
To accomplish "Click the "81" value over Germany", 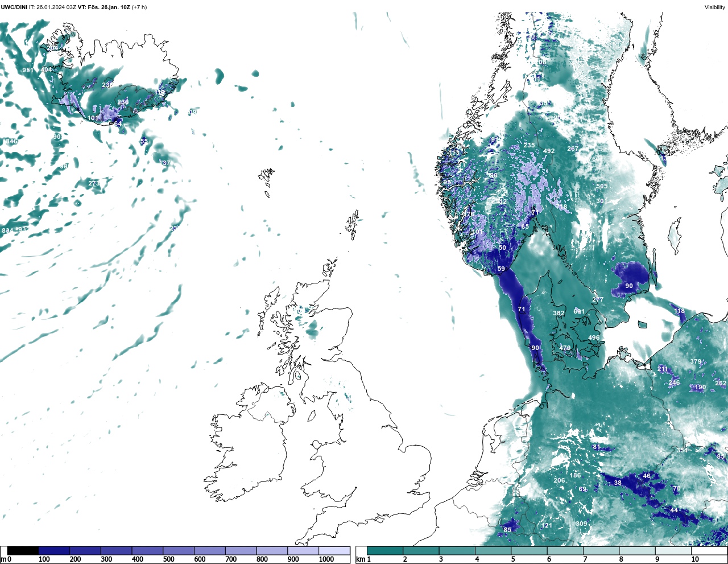I will (597, 447).
